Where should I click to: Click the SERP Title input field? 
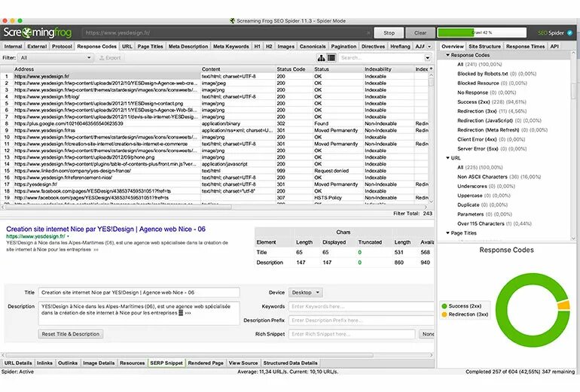(x=139, y=292)
